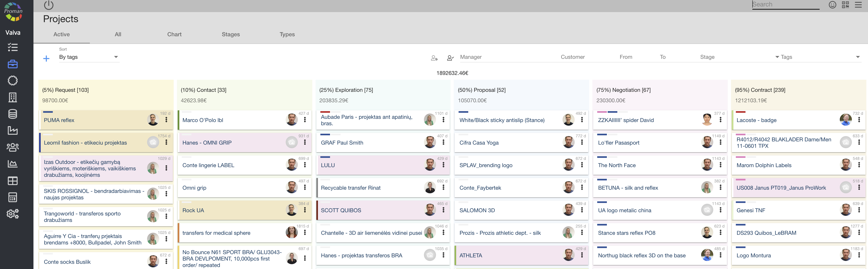The width and height of the screenshot is (868, 269).
Task: Open the briefcase projects sidebar icon
Action: tap(12, 64)
